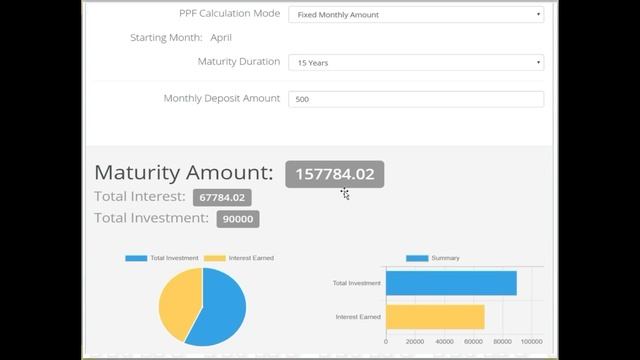Click the yellow Interest Earned bar
This screenshot has height=360, width=640.
(435, 317)
